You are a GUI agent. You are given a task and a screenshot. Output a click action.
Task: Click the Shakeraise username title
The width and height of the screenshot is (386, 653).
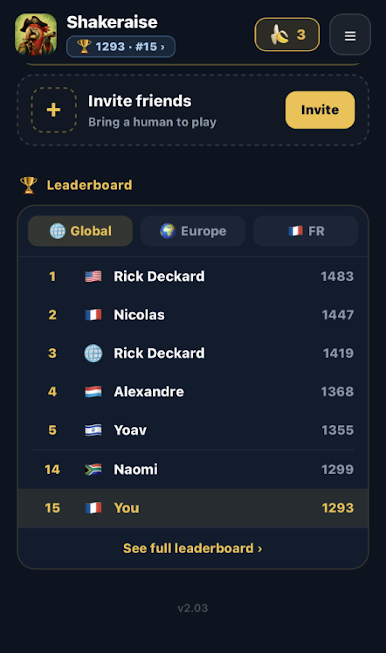(x=112, y=22)
